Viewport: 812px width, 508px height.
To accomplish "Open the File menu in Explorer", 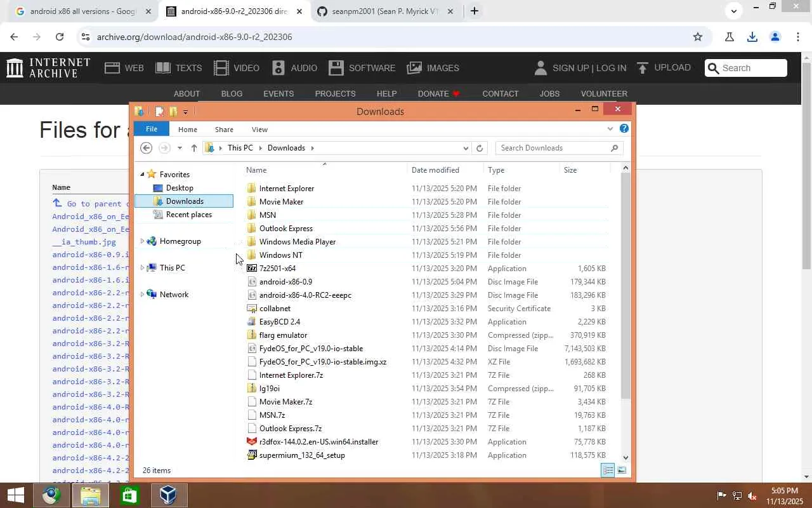I will 152,129.
